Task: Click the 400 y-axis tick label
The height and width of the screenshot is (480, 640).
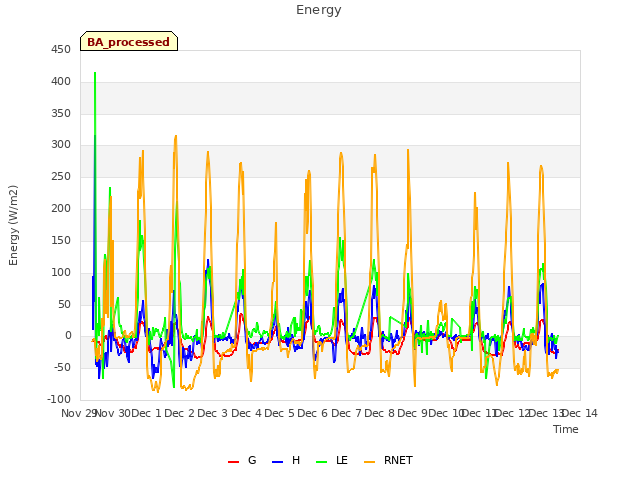Action: [61, 82]
